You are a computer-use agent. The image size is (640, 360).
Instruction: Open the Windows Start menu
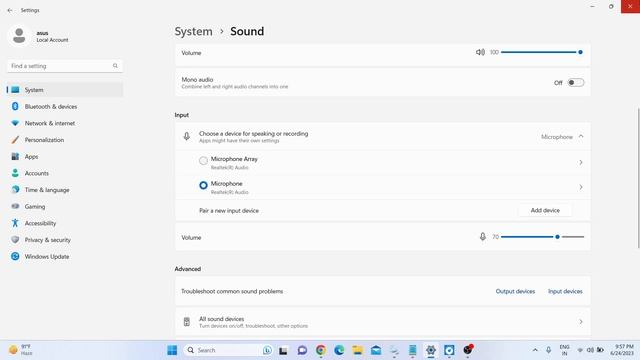pos(172,350)
